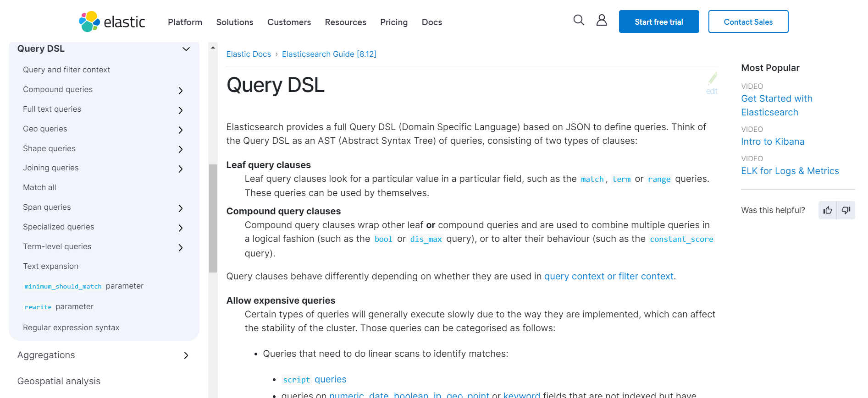This screenshot has width=868, height=398.
Task: Expand Span queries arrow
Action: [x=181, y=208]
